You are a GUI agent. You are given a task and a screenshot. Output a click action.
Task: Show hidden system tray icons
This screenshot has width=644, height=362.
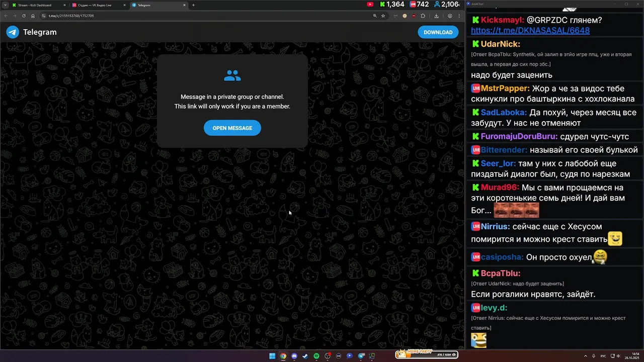click(585, 356)
